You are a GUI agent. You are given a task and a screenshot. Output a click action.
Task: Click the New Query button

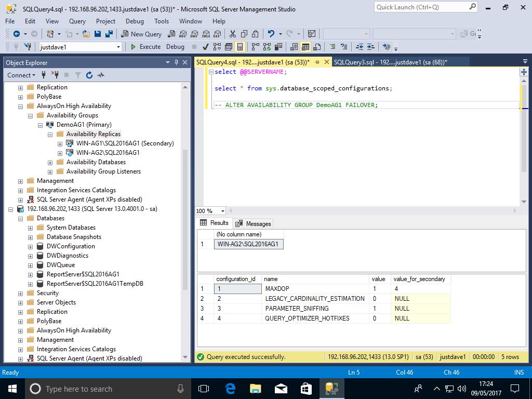(142, 34)
